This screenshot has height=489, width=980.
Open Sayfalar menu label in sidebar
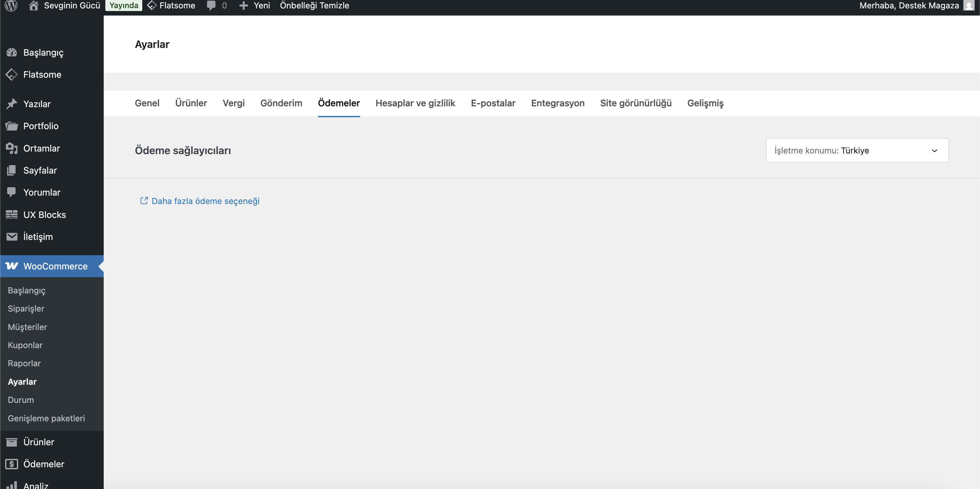pyautogui.click(x=40, y=170)
